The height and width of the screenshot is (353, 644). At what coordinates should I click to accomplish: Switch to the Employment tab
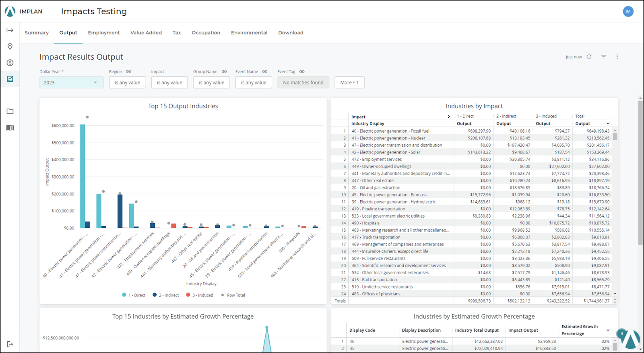[x=104, y=33]
